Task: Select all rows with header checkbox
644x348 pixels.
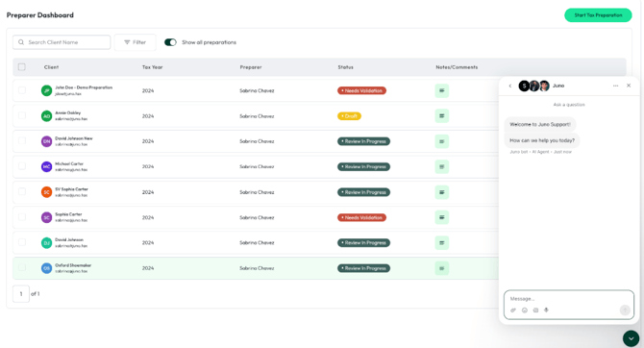Action: (x=22, y=67)
